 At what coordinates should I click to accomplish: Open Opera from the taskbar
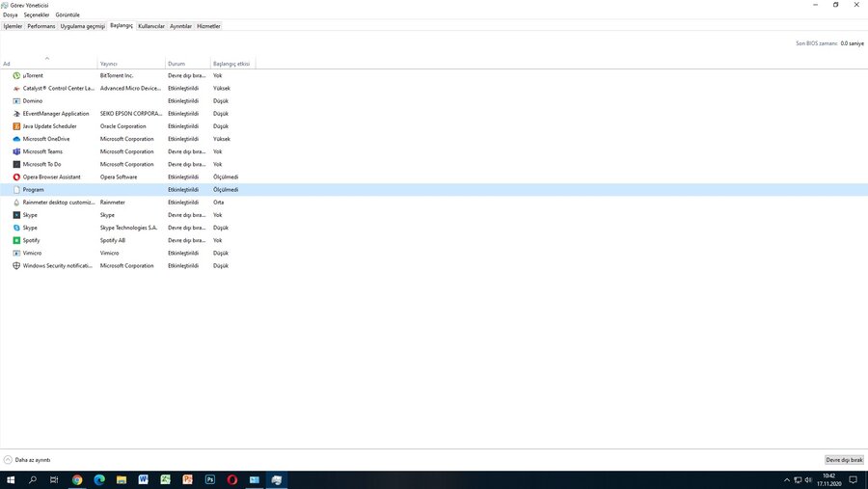coord(231,479)
